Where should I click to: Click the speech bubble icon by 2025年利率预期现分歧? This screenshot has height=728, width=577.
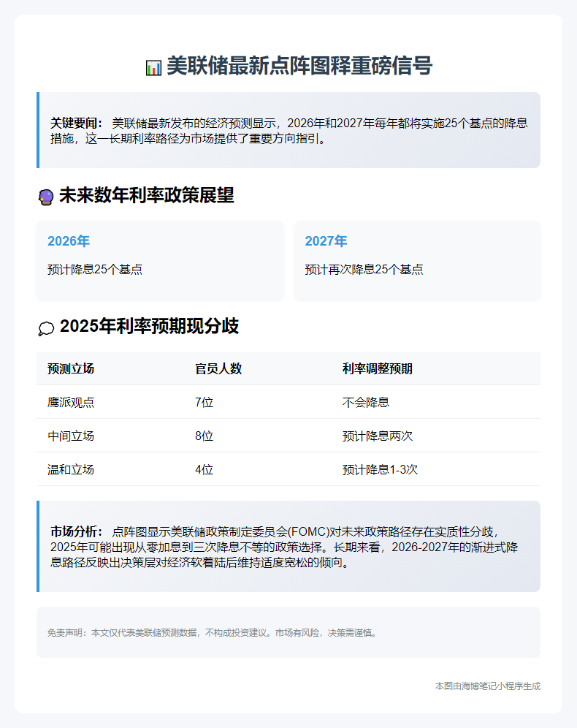pyautogui.click(x=46, y=329)
